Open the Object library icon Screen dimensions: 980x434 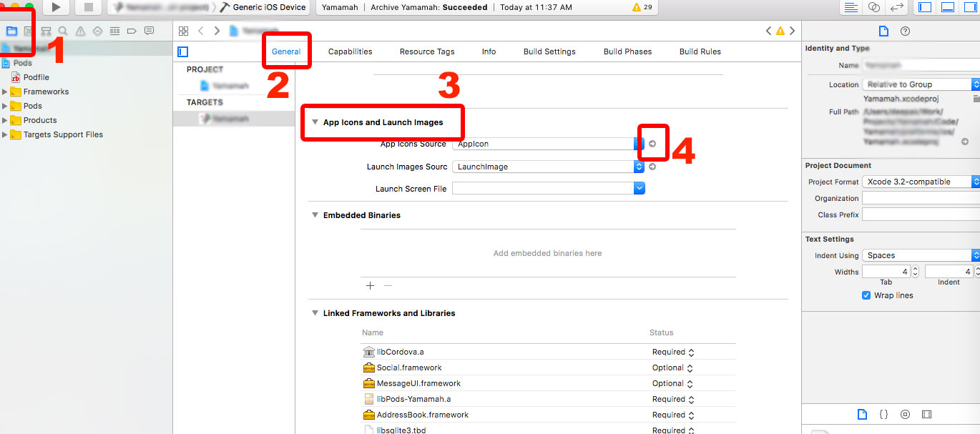click(x=905, y=414)
